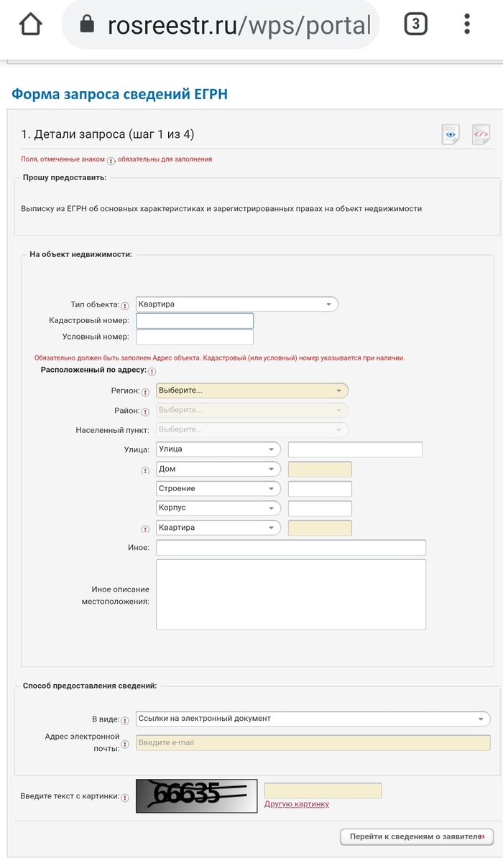Open the Улица street type dropdown
Image resolution: width=503 pixels, height=868 pixels.
click(x=218, y=449)
